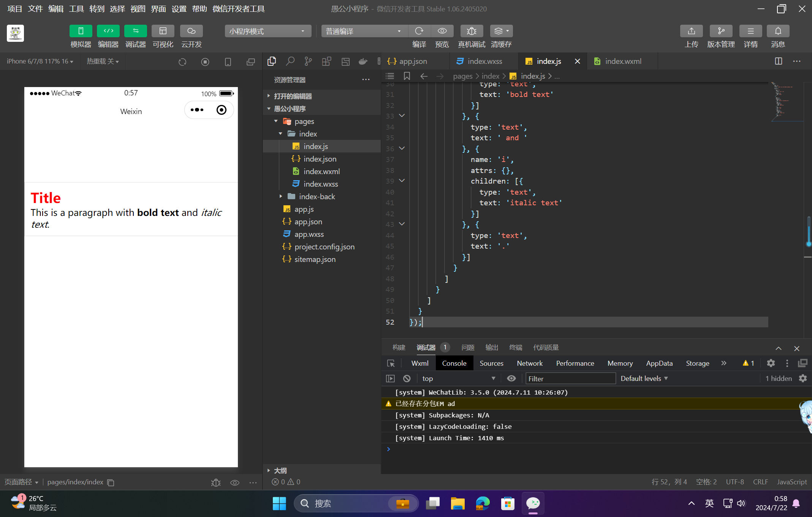The height and width of the screenshot is (517, 812).
Task: Click the clear console icon
Action: [407, 378]
